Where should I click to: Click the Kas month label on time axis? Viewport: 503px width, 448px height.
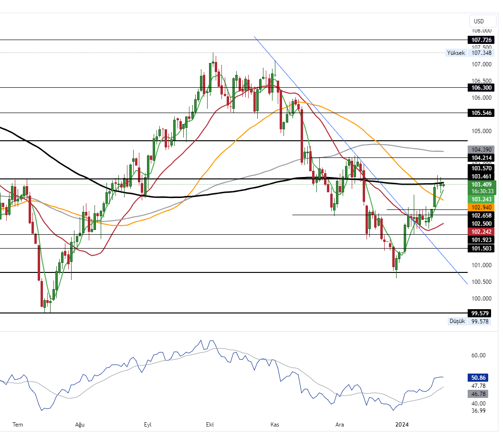pos(274,424)
